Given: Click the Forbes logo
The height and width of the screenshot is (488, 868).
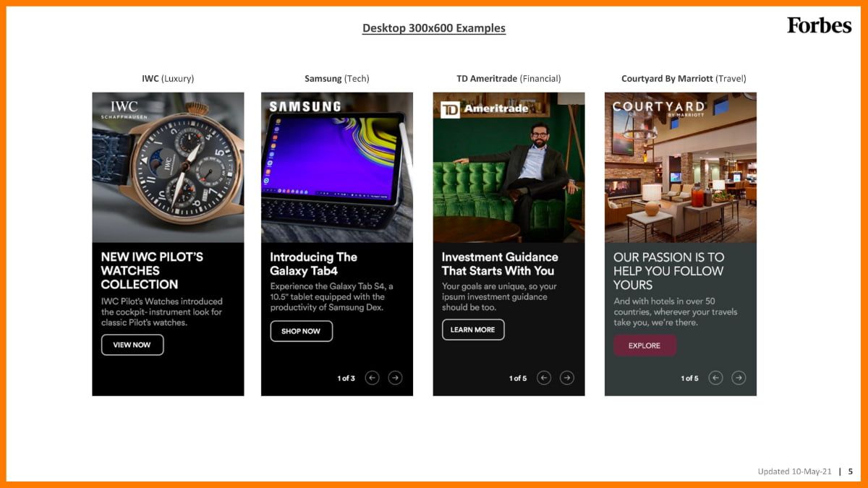Looking at the screenshot, I should point(818,25).
